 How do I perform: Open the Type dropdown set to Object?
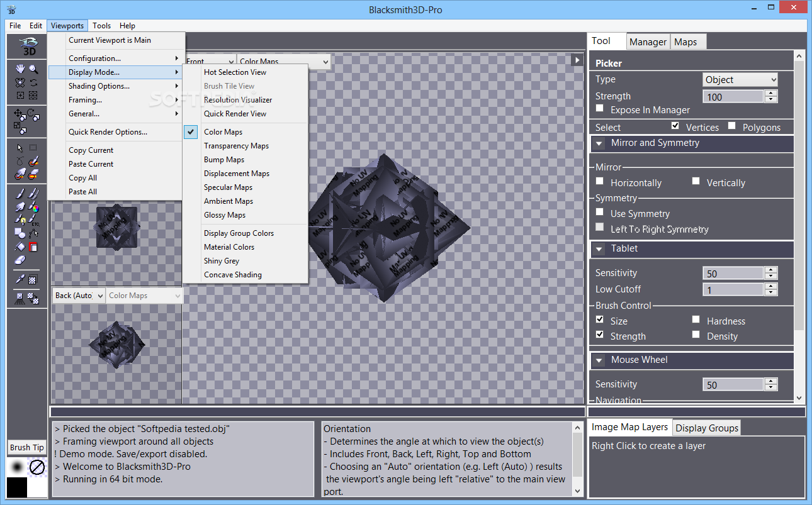pyautogui.click(x=740, y=80)
